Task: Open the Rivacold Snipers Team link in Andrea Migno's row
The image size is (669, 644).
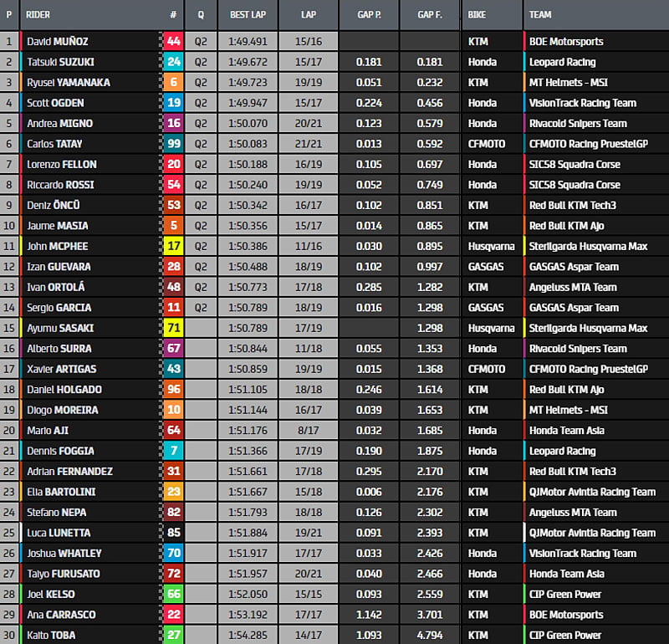Action: pos(577,123)
